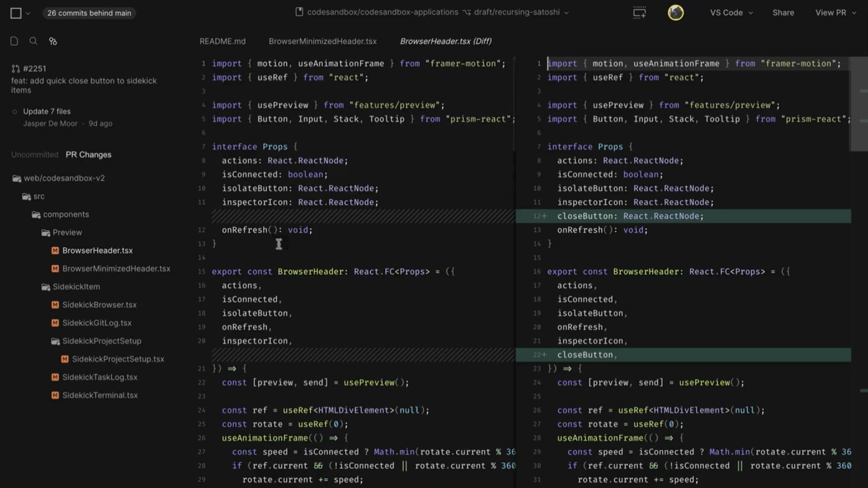Select SidekickTerminal.tsx in the file tree
The image size is (868, 488).
click(x=100, y=395)
